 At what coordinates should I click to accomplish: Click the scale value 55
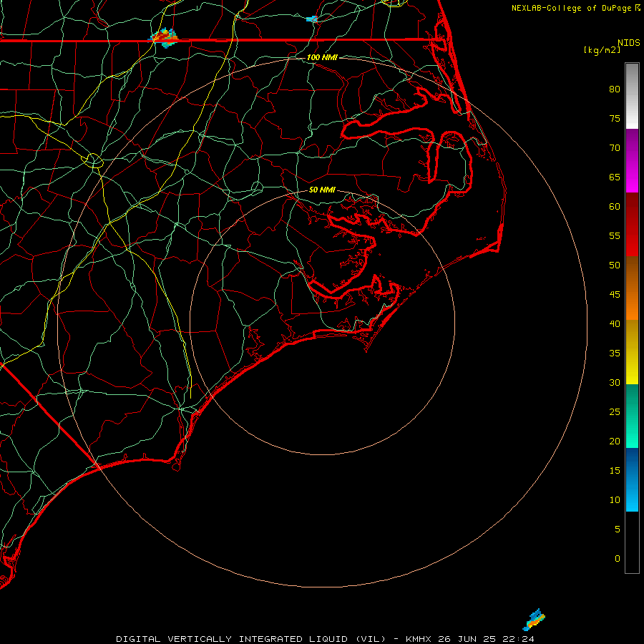pos(615,236)
